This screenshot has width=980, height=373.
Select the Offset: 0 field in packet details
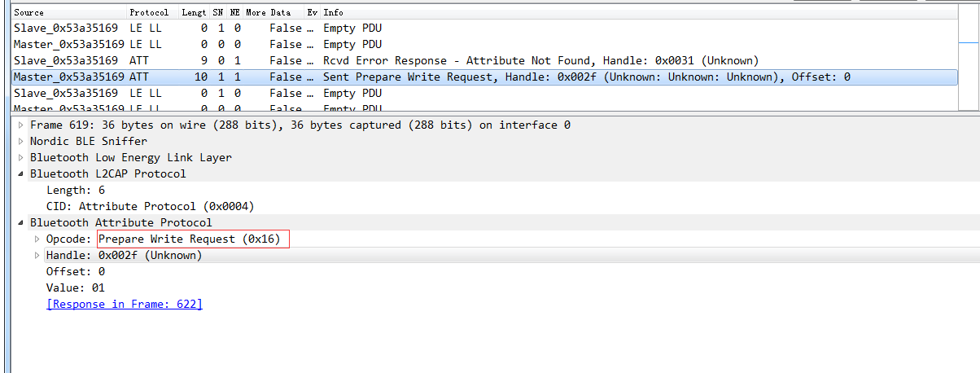click(76, 272)
